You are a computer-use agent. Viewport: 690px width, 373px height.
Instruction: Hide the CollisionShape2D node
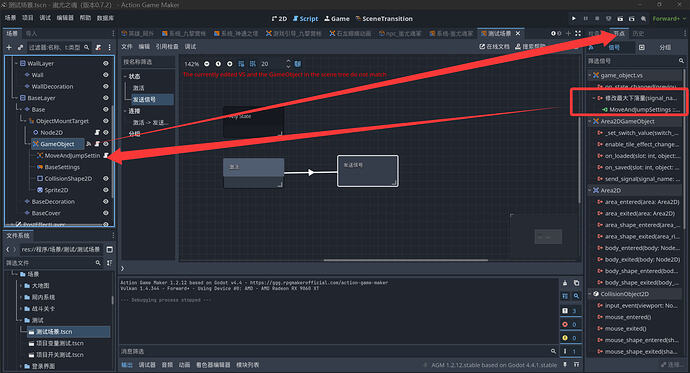click(x=106, y=179)
